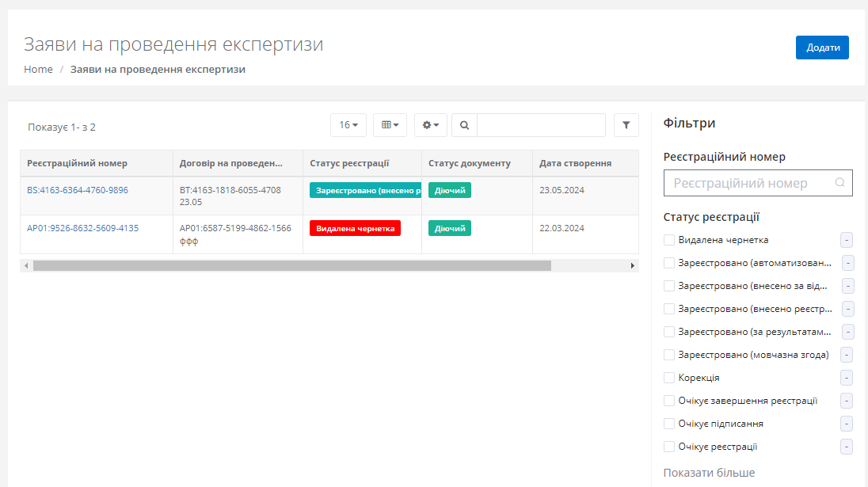Focus the table search text field
The height and width of the screenshot is (487, 868).
tap(541, 125)
